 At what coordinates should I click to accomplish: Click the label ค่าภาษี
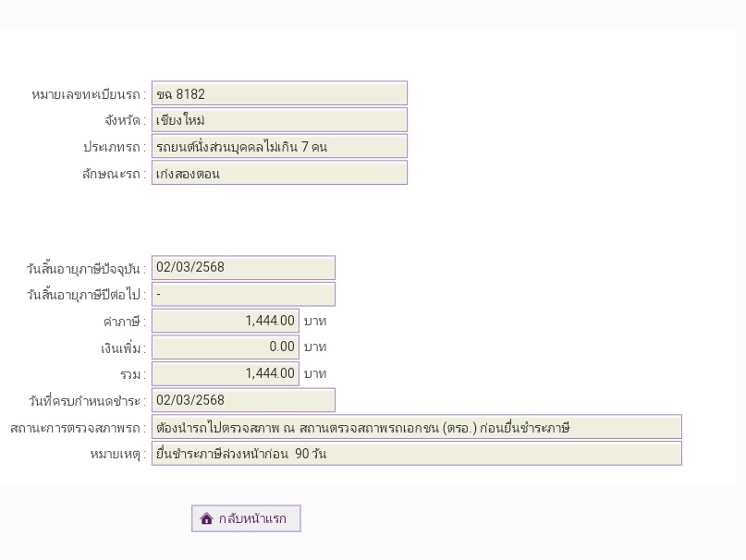(124, 323)
